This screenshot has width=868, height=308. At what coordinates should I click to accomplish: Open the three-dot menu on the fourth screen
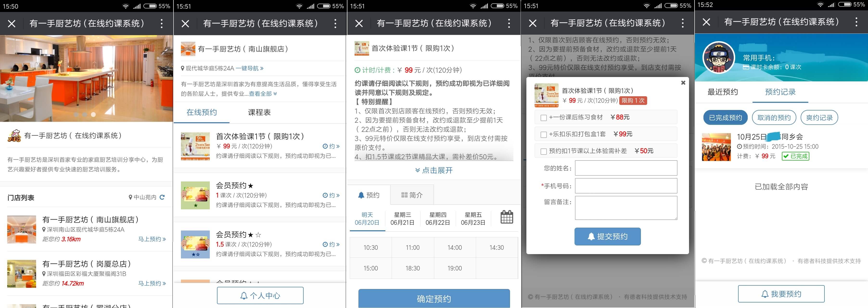[683, 23]
